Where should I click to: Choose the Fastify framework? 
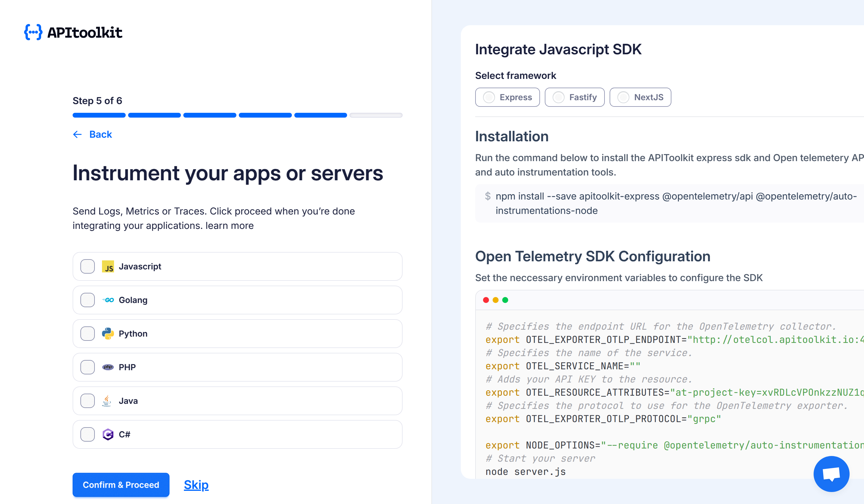pos(574,97)
